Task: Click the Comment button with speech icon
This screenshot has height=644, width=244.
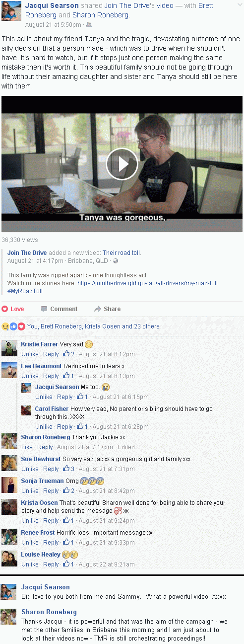Action: tap(59, 309)
